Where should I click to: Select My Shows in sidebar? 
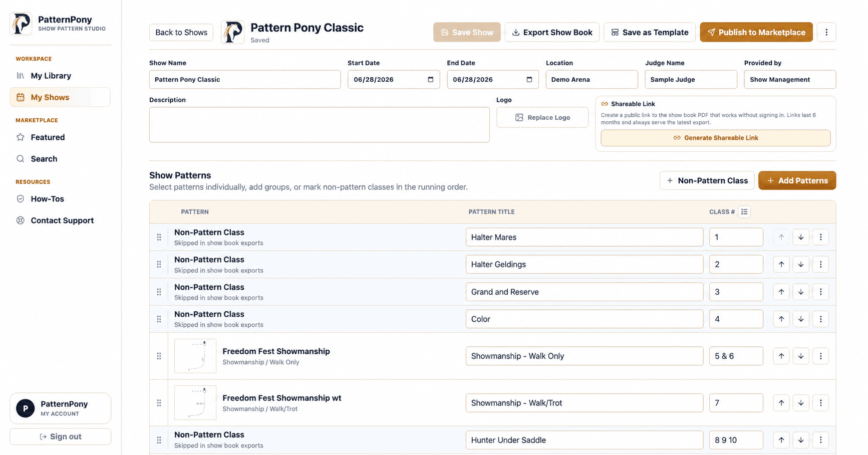[60, 97]
